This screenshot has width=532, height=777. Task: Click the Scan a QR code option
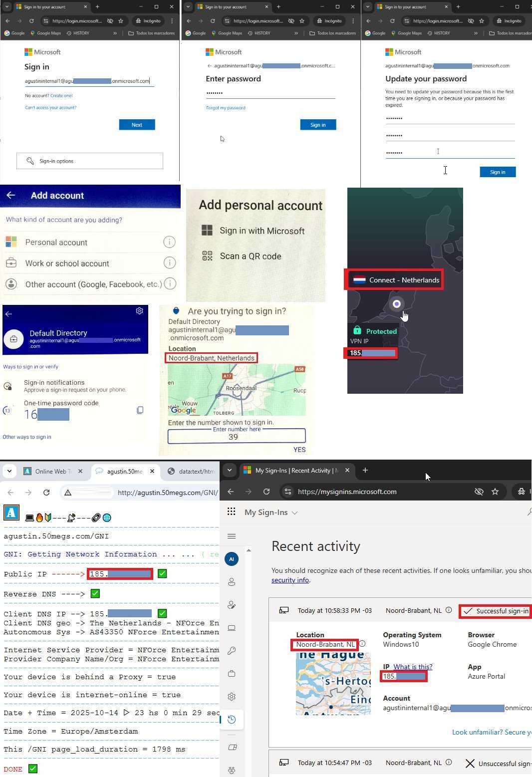click(x=250, y=256)
